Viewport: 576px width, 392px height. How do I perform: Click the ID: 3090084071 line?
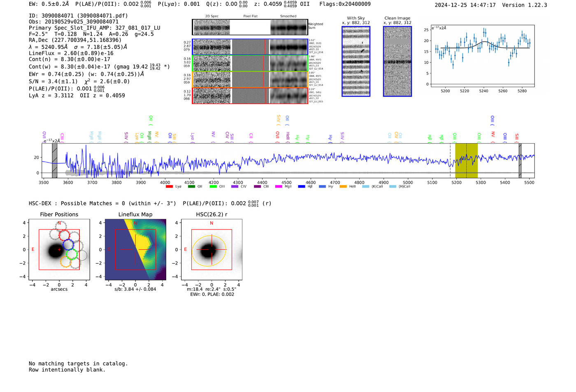(x=78, y=16)
